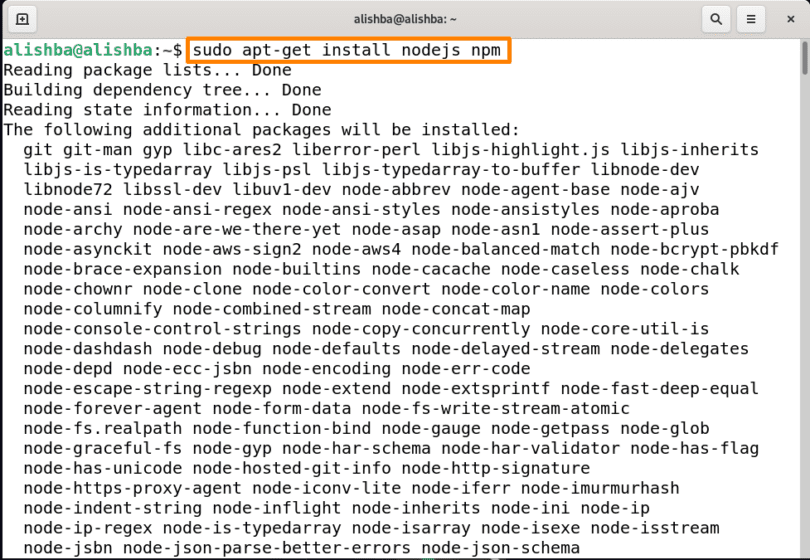
Task: Click the package name 'node-graceful-fs'
Action: coord(103,448)
